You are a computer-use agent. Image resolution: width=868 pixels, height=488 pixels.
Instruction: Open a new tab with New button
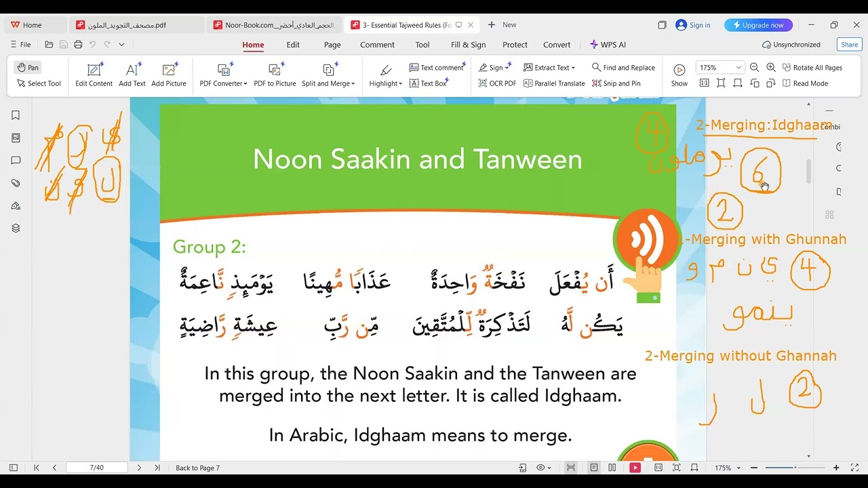[x=502, y=25]
